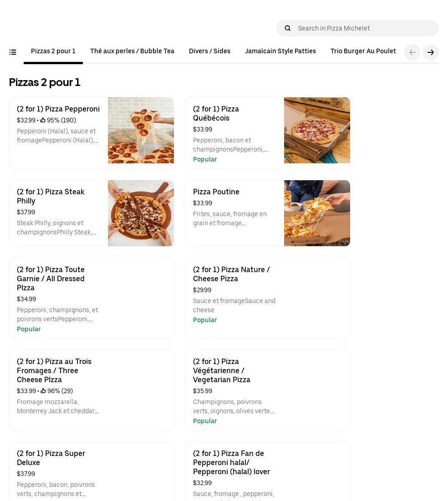Click thumbs-up rating on Trois Fromages pizza
This screenshot has width=448, height=501.
[x=43, y=391]
